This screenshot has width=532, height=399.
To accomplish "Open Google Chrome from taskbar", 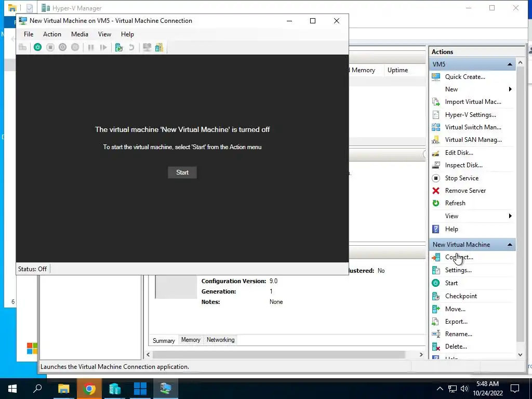I will [x=89, y=389].
